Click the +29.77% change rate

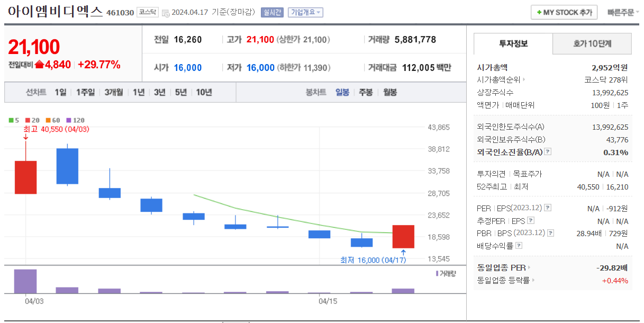pyautogui.click(x=99, y=65)
